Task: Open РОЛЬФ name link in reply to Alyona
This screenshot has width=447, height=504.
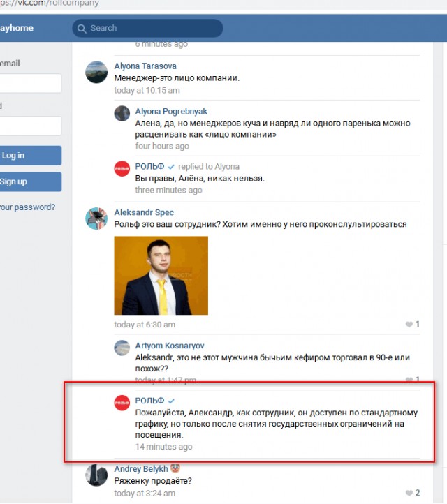Action: coord(149,167)
